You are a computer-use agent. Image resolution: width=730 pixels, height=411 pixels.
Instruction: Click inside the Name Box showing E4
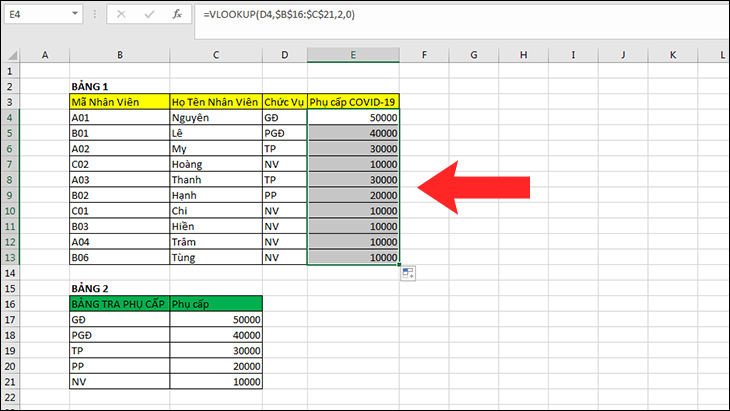point(37,14)
